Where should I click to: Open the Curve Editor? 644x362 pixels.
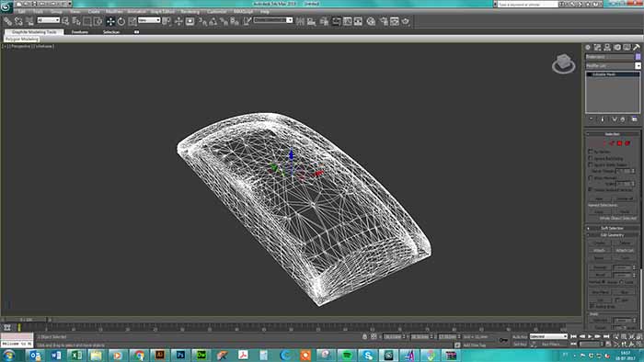[x=348, y=21]
